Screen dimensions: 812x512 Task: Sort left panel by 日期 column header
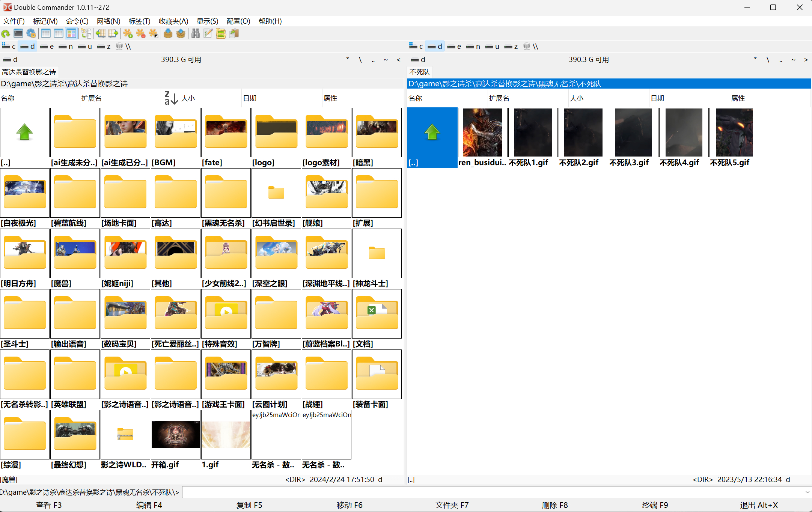point(282,98)
